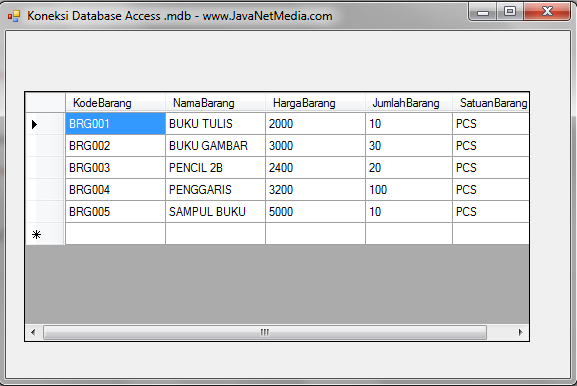Sort by the NamaBarang column header
This screenshot has height=386, width=577.
coord(215,103)
